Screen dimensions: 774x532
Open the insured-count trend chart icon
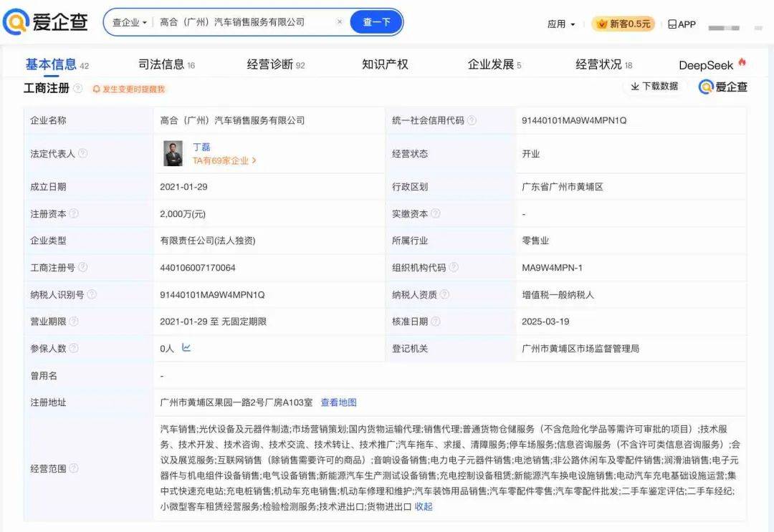pyautogui.click(x=186, y=347)
